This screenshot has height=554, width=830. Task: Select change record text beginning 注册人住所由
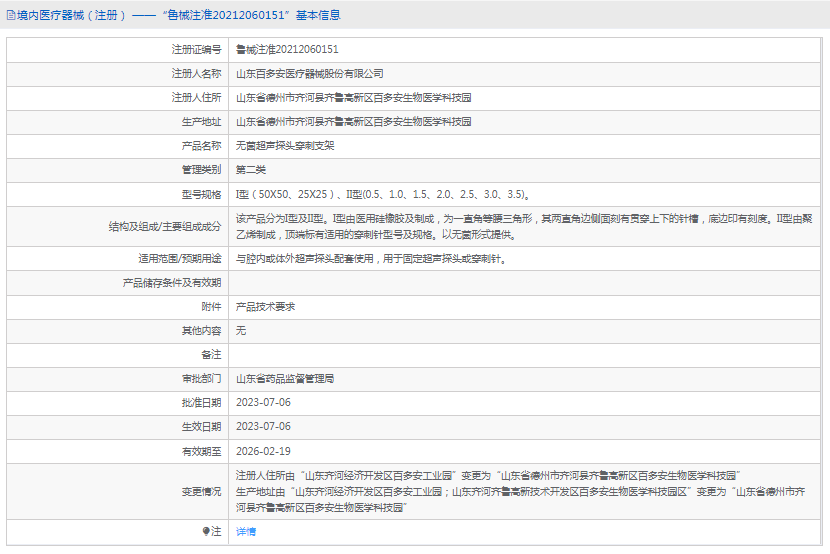coord(488,476)
